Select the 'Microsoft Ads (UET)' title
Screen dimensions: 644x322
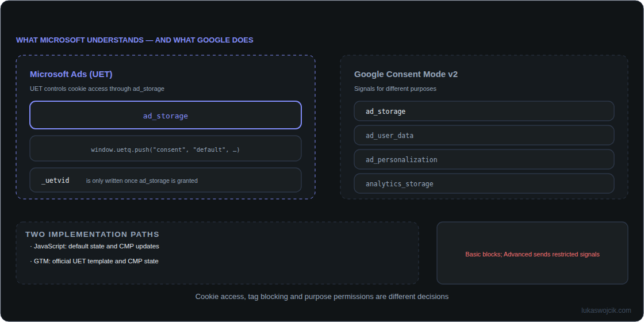(x=71, y=74)
